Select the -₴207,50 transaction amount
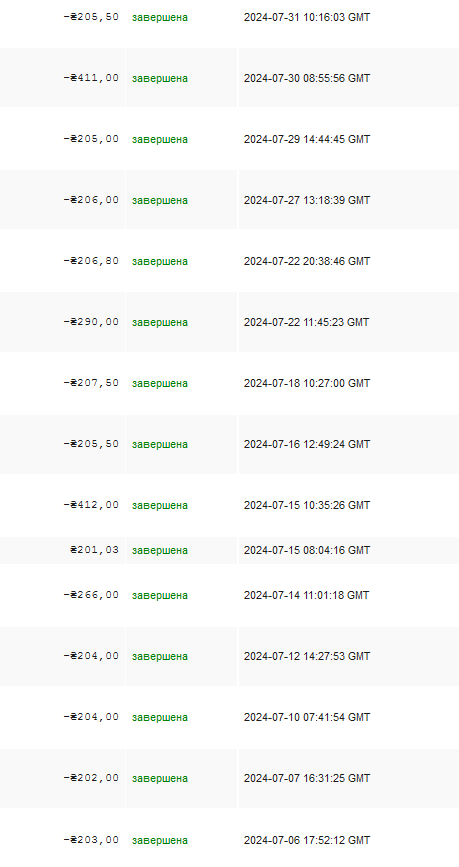This screenshot has height=867, width=459. [x=91, y=383]
